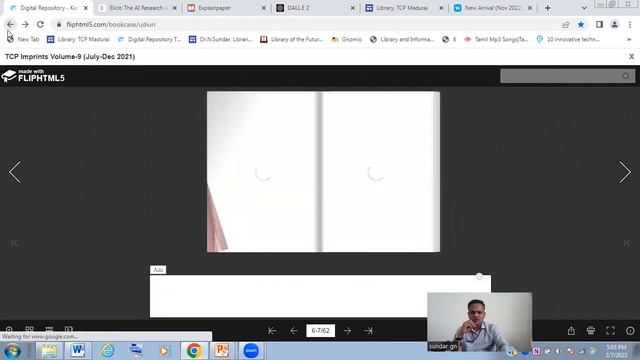The height and width of the screenshot is (360, 640).
Task: Open the Windows Start menu
Action: pyautogui.click(x=12, y=351)
